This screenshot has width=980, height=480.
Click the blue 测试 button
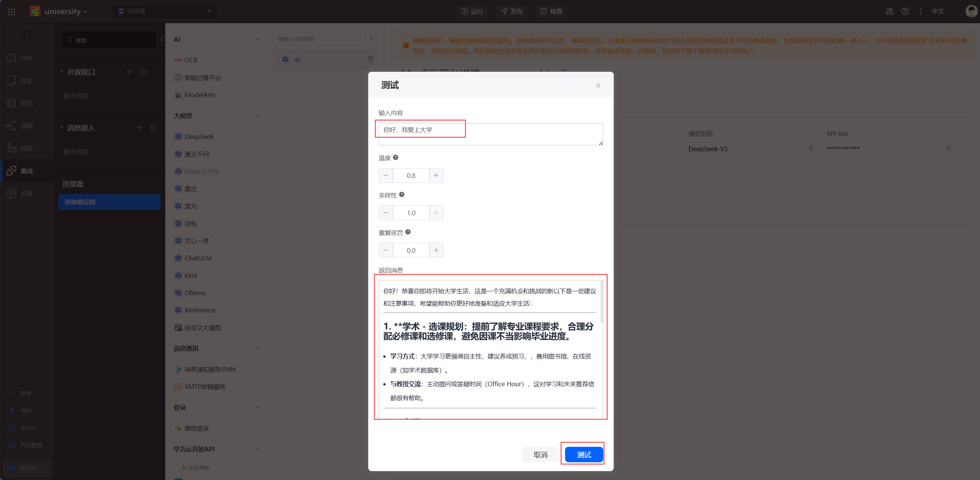(584, 455)
